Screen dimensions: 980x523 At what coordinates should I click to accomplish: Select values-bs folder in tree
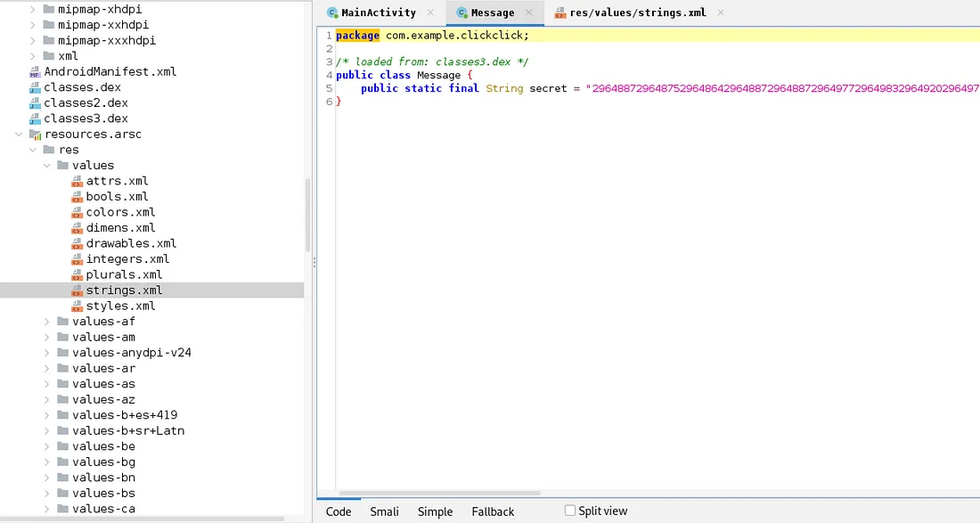pos(103,494)
